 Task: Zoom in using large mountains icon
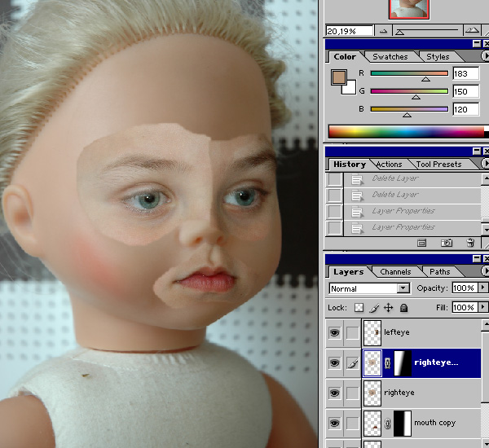pos(472,30)
